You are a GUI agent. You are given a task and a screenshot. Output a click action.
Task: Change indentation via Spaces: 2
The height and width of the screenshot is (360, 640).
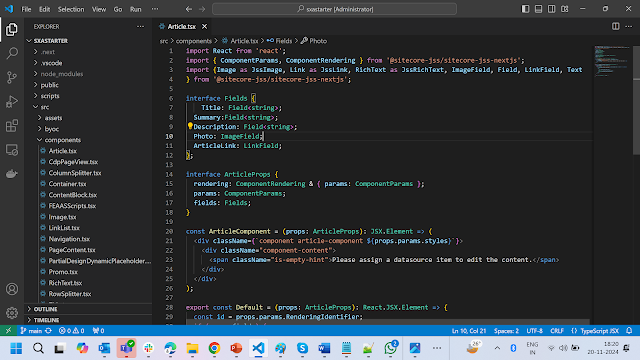pos(507,331)
